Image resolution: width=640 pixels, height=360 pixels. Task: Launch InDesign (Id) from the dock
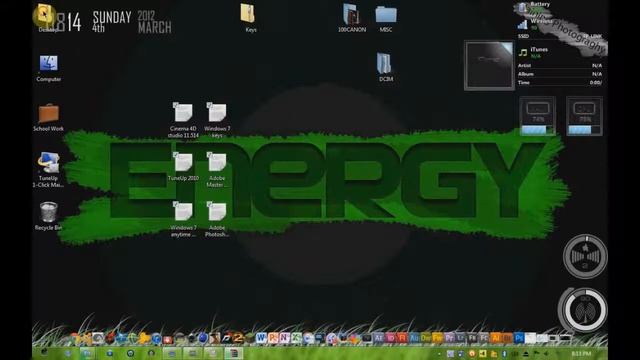click(391, 338)
